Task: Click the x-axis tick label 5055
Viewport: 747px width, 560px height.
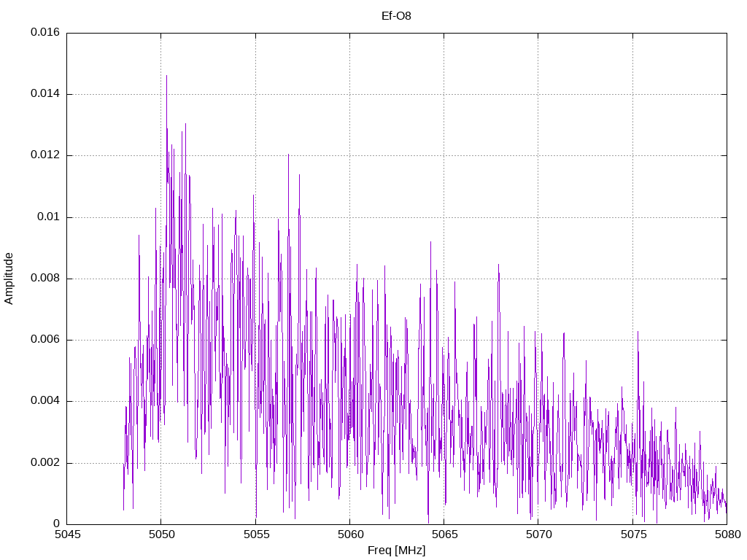Action: pyautogui.click(x=256, y=534)
